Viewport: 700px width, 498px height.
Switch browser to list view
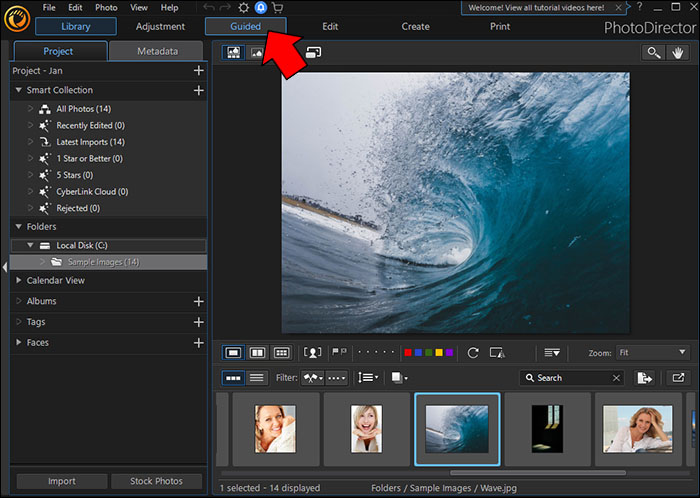tap(257, 378)
